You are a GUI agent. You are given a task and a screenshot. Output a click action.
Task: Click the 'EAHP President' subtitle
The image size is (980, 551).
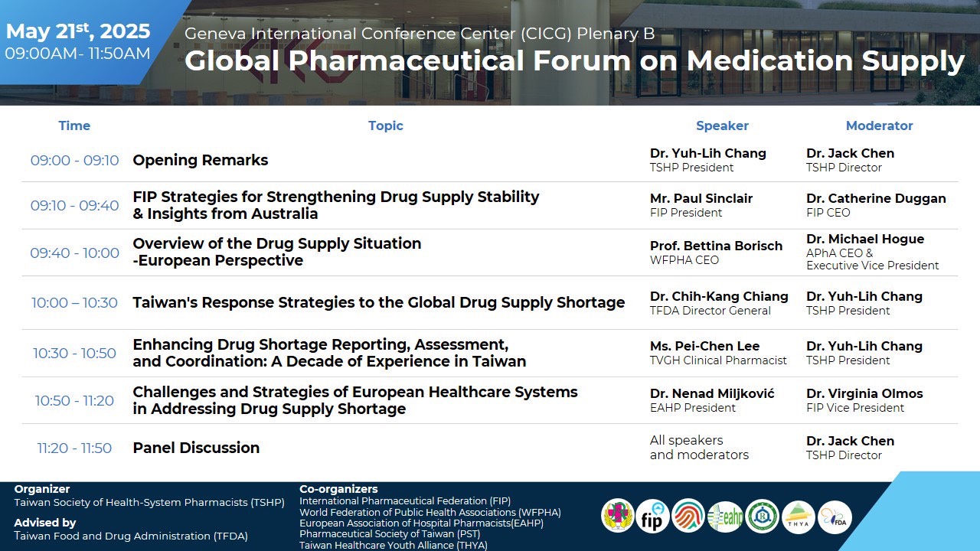tap(693, 408)
